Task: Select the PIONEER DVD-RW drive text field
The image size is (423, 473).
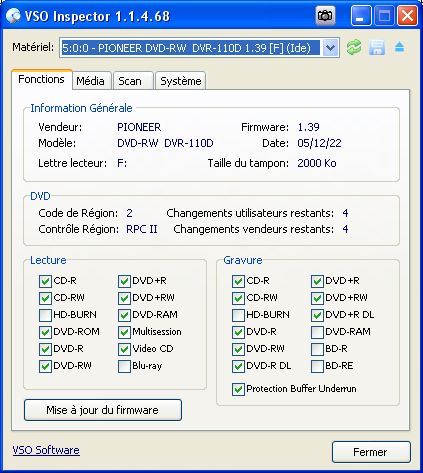Action: [191, 48]
